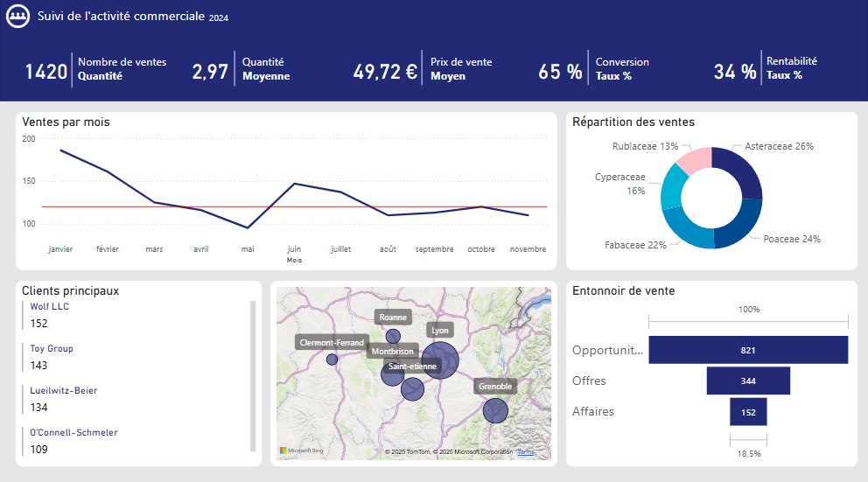Click the Microsoft Bing logo on map
The height and width of the screenshot is (482, 868).
click(x=301, y=451)
